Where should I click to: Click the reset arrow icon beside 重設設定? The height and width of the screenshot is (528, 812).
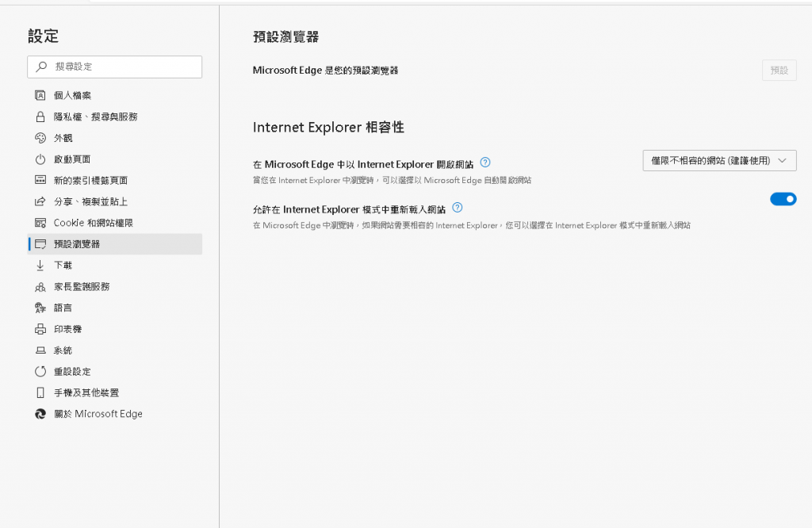click(40, 371)
